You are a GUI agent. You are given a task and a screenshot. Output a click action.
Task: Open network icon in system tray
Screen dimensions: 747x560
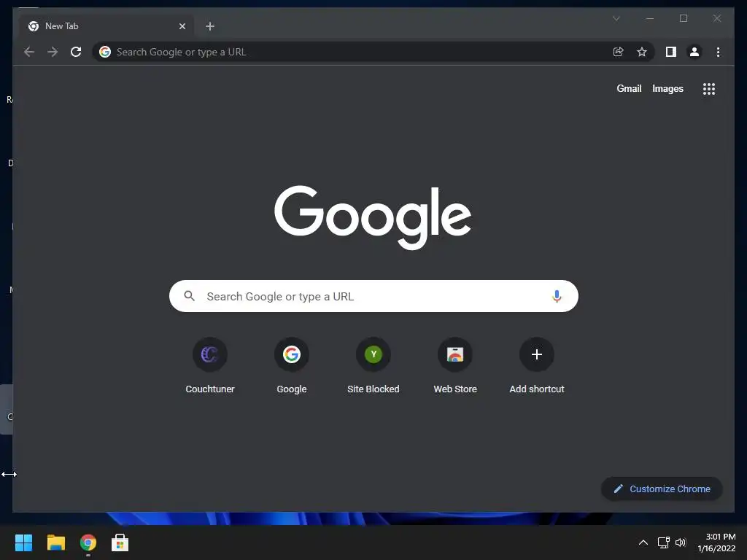[664, 542]
